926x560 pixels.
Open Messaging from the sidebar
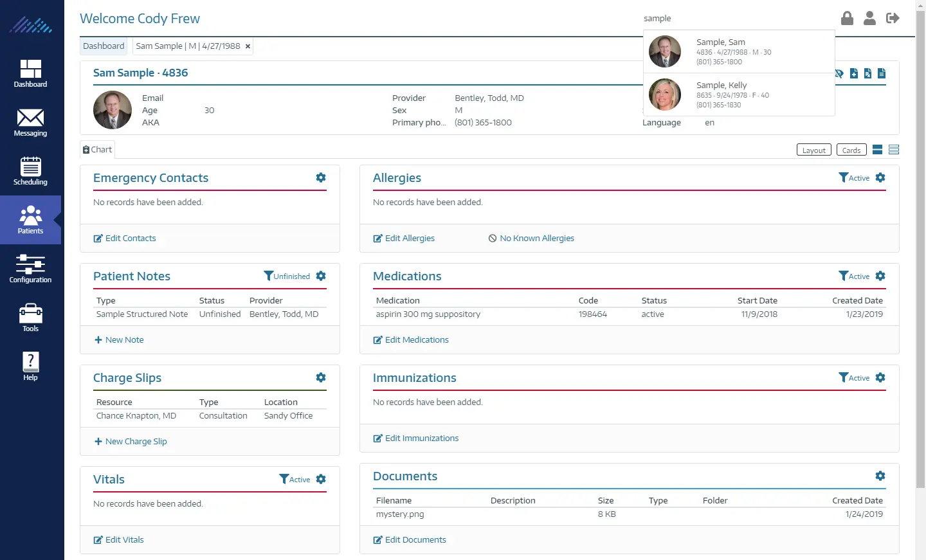point(30,122)
